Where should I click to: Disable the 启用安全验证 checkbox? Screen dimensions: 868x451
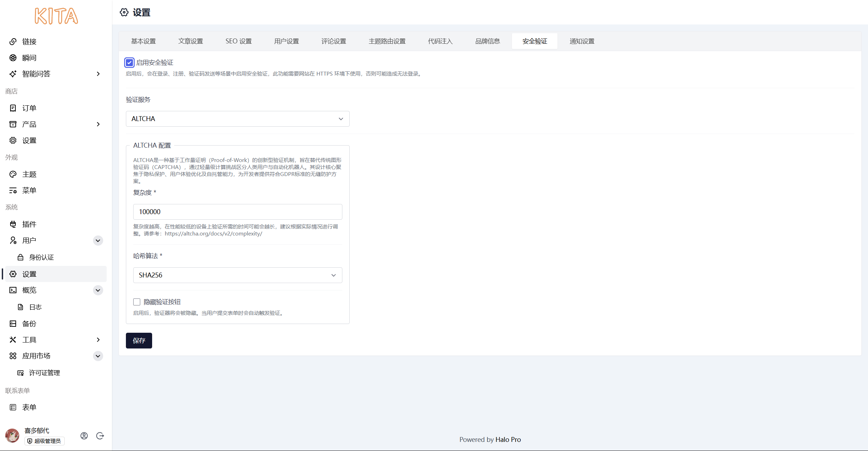click(129, 63)
